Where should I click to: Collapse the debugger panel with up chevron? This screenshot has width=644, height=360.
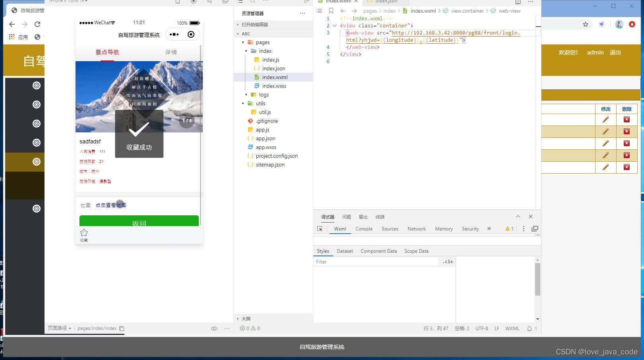[518, 217]
